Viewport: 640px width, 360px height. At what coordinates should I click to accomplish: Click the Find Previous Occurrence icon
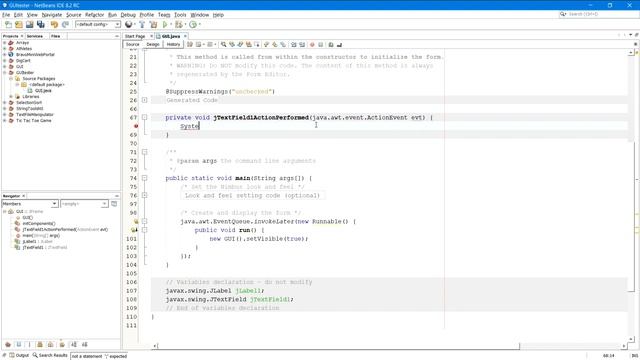click(232, 44)
